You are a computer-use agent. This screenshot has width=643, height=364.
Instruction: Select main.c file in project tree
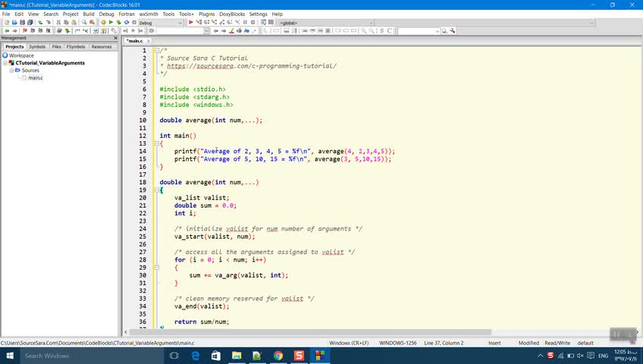click(35, 78)
